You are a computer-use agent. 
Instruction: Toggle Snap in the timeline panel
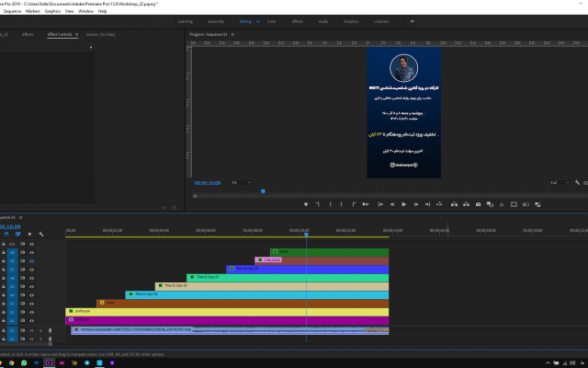coord(6,234)
